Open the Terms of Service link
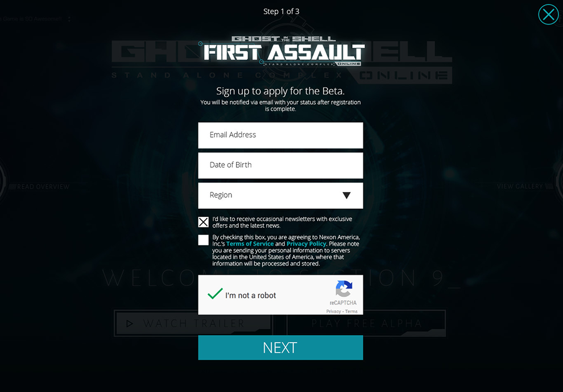Viewport: 563px width, 392px height. click(250, 244)
